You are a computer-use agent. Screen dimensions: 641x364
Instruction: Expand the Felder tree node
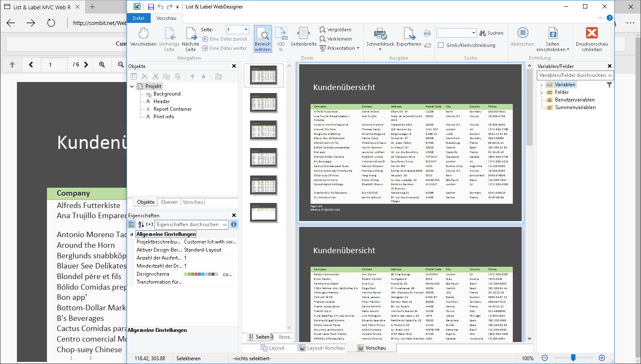point(541,93)
